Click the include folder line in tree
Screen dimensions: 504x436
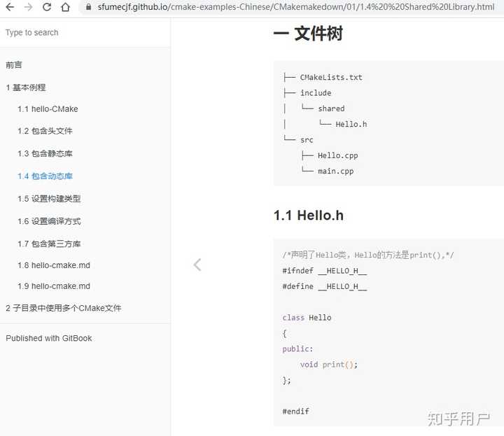(x=315, y=93)
